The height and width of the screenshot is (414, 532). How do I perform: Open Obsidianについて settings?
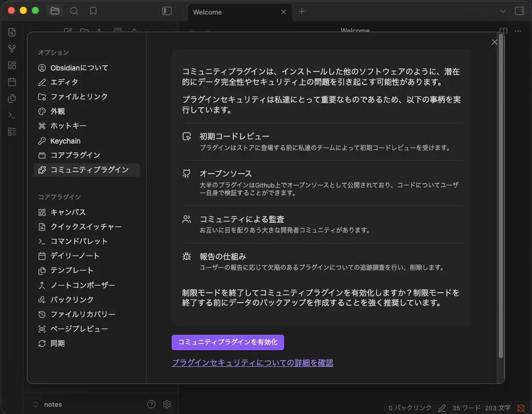pyautogui.click(x=87, y=68)
